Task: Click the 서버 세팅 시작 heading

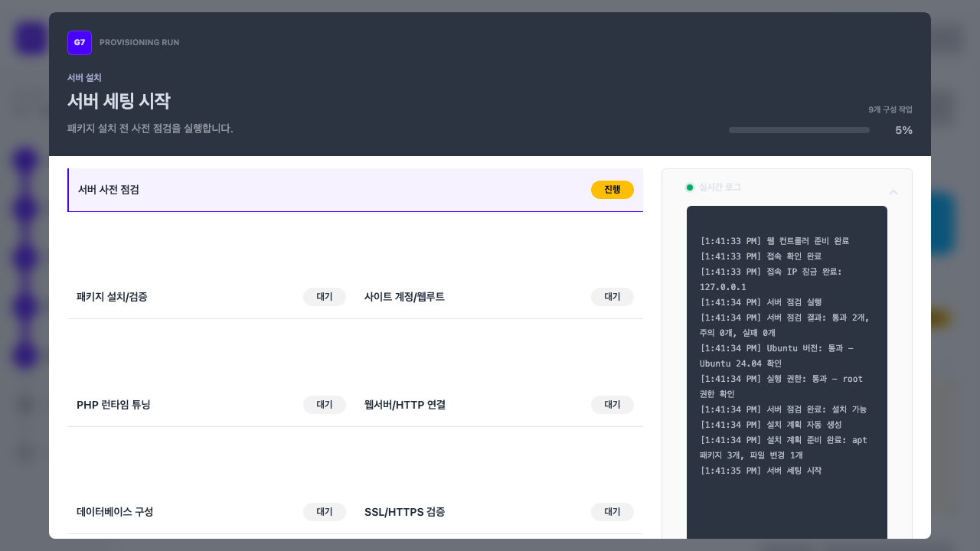Action: pos(119,101)
